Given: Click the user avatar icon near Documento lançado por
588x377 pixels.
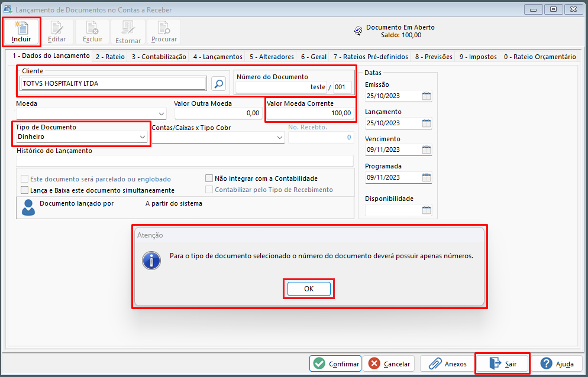Looking at the screenshot, I should pyautogui.click(x=28, y=207).
